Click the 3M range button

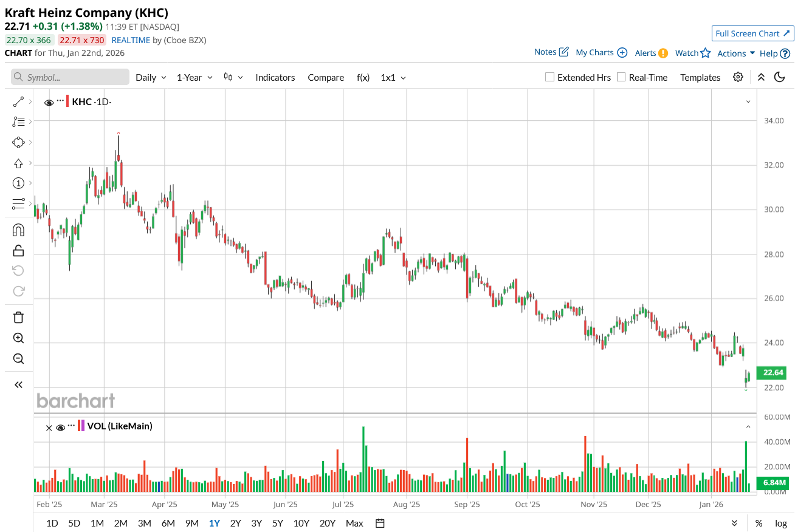click(x=144, y=523)
